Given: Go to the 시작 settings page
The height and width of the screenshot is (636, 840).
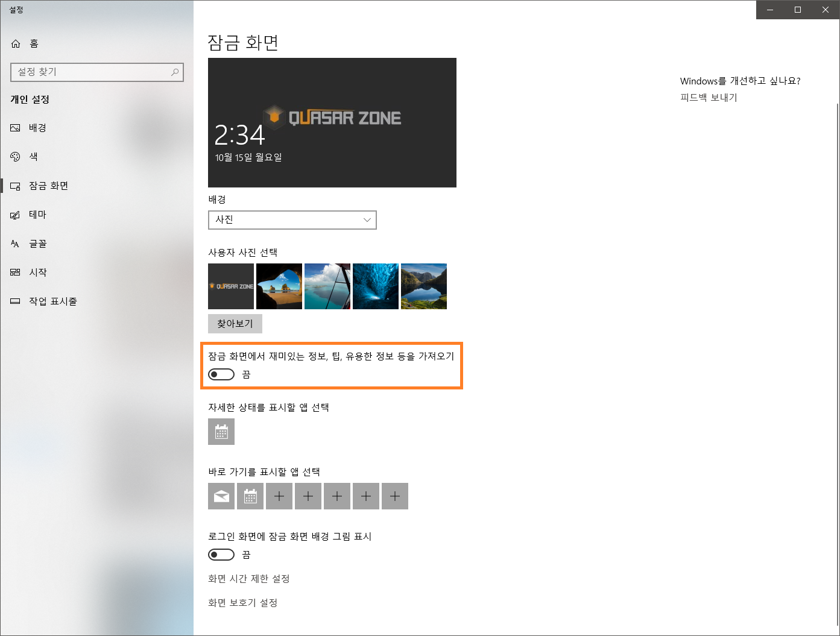Looking at the screenshot, I should coord(96,272).
